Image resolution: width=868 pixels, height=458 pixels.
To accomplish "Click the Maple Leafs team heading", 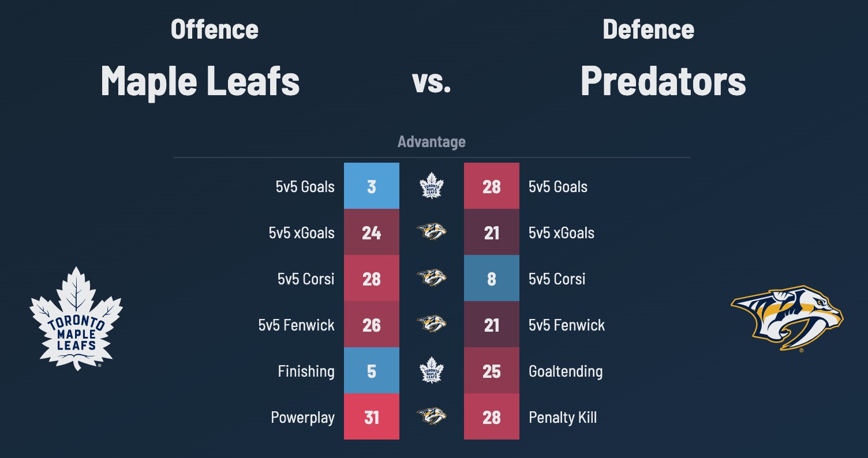I will click(200, 81).
